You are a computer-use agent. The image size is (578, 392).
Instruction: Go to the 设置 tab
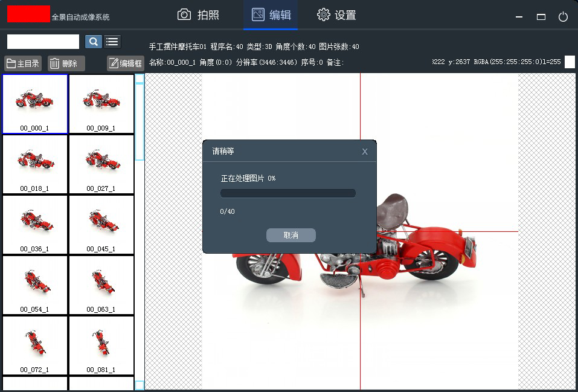tap(336, 15)
